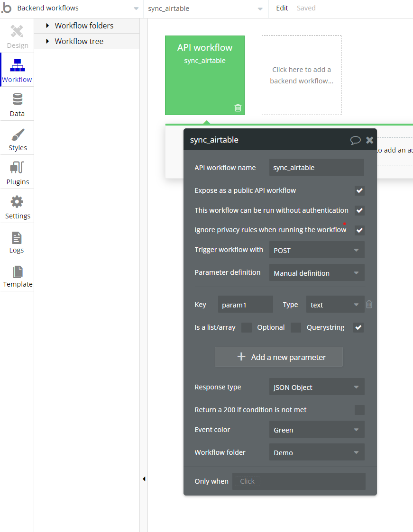
Task: Open the Workflow folder Demo dropdown
Action: [317, 452]
